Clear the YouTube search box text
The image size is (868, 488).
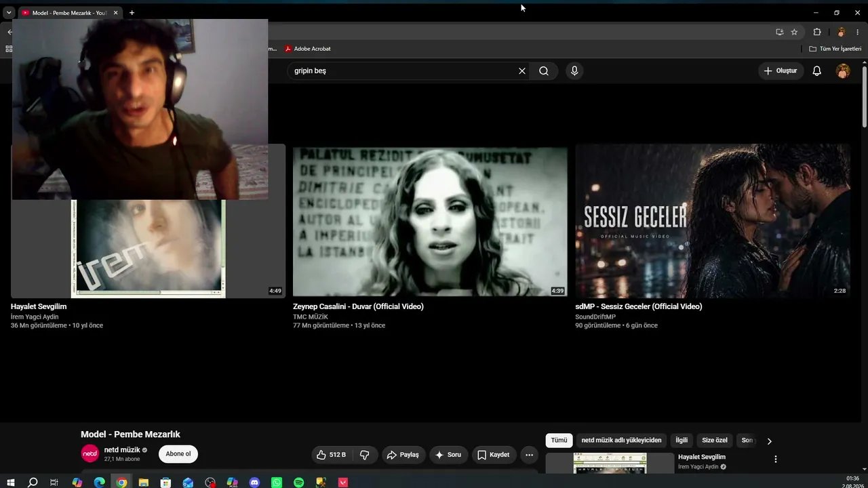pyautogui.click(x=522, y=70)
